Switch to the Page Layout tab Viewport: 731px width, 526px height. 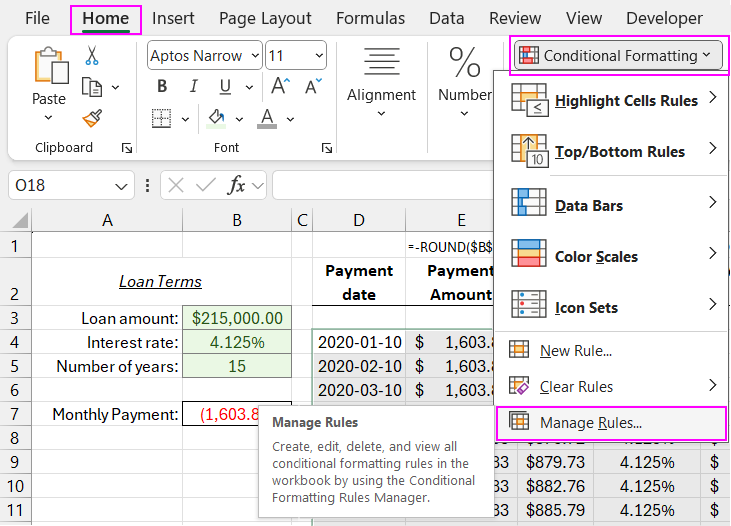(265, 18)
